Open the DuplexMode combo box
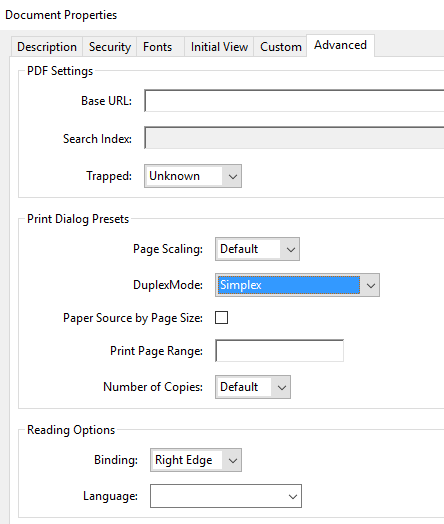 297,285
